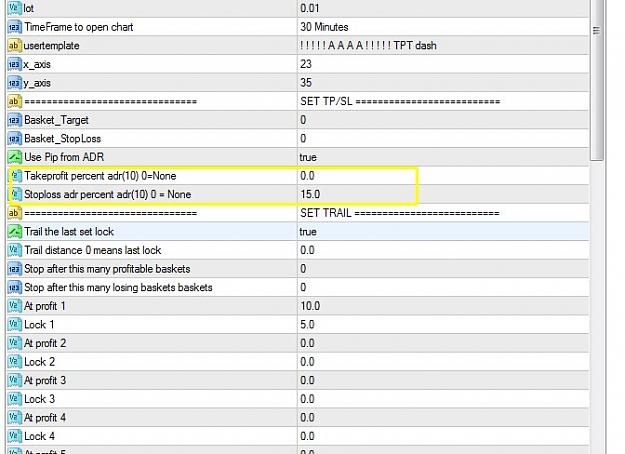Click the integer icon beside Basket_StopLoss
This screenshot has height=454, width=625.
(x=14, y=139)
